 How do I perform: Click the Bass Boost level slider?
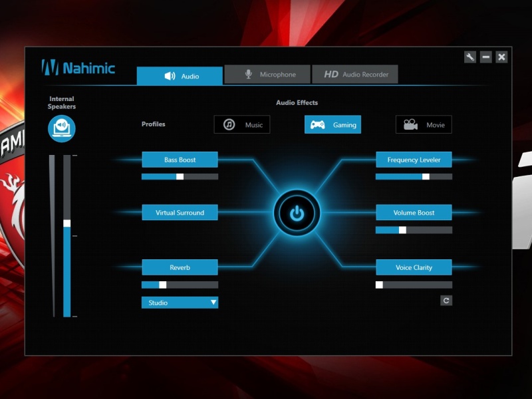point(180,176)
